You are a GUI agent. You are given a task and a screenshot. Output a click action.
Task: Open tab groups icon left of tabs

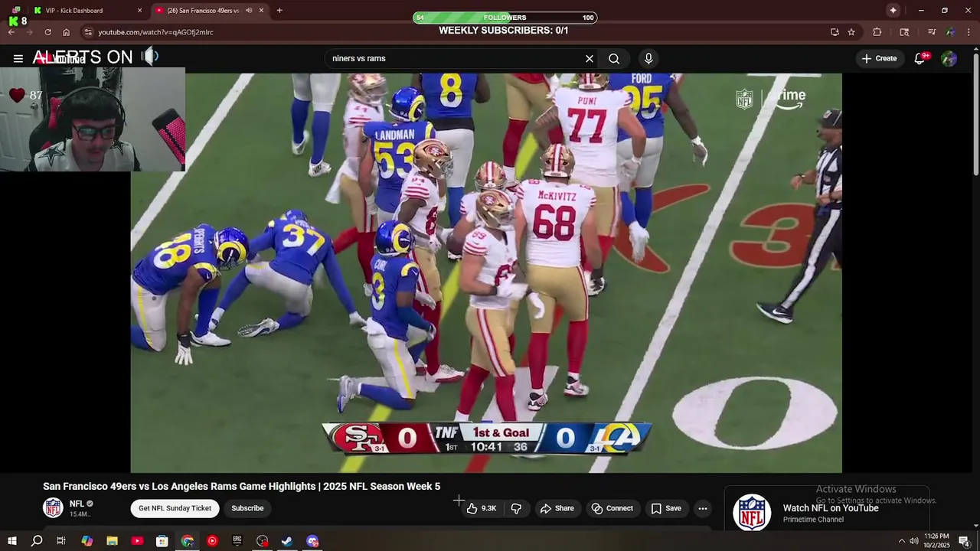pyautogui.click(x=16, y=11)
